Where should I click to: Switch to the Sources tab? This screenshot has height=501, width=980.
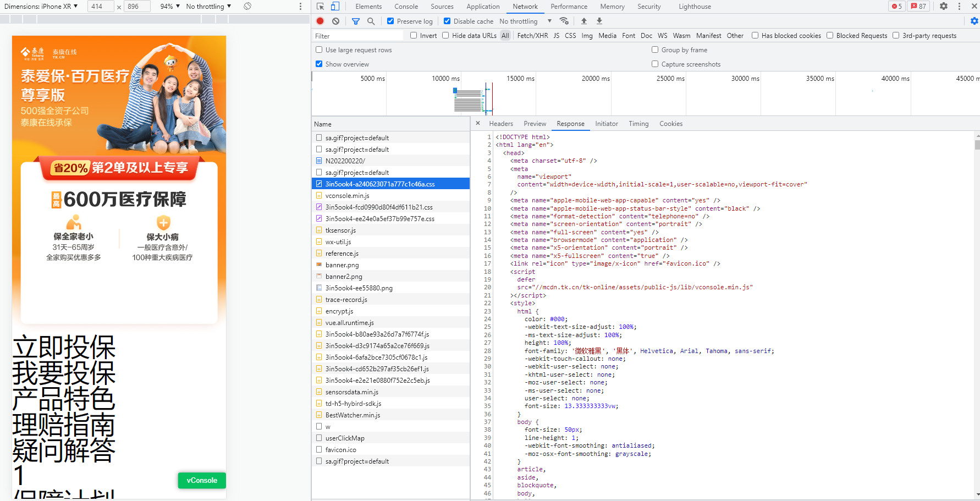pos(442,7)
